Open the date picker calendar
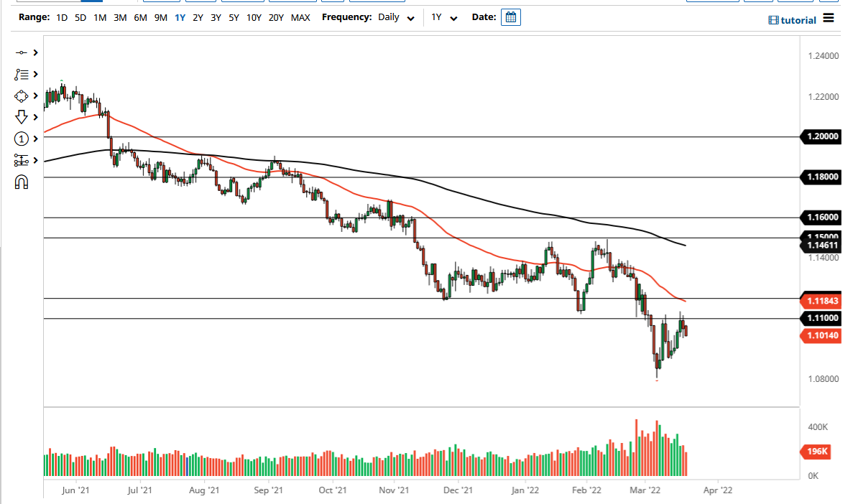The height and width of the screenshot is (504, 848). pos(510,17)
